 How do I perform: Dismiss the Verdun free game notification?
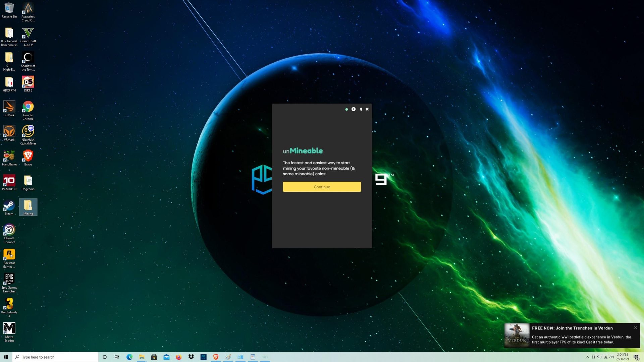[636, 328]
